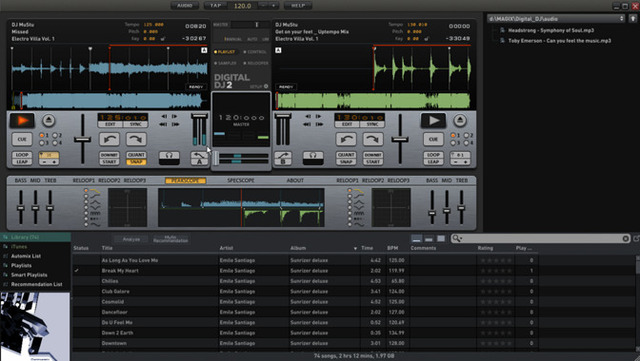The width and height of the screenshot is (640, 361).
Task: Assign left deck to crossfader A
Action: pos(199,158)
